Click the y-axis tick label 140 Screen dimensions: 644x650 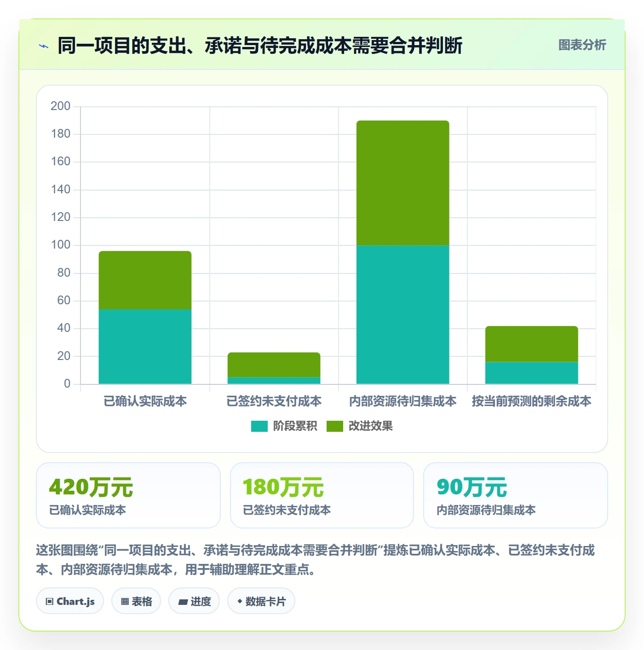pyautogui.click(x=60, y=190)
